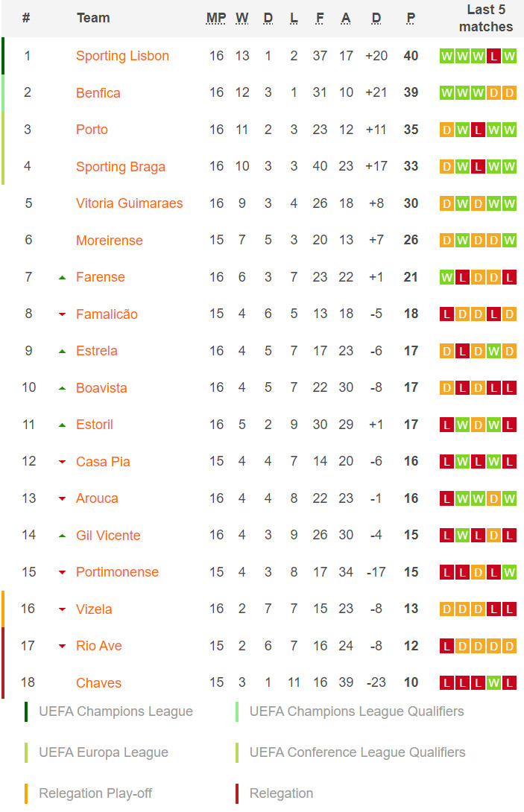Click the Relegation legend red bar
The width and height of the screenshot is (524, 812).
pyautogui.click(x=237, y=793)
